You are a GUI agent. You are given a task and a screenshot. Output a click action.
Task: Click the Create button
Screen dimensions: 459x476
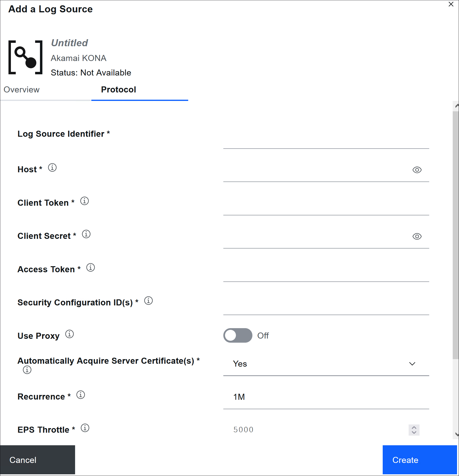[420, 460]
